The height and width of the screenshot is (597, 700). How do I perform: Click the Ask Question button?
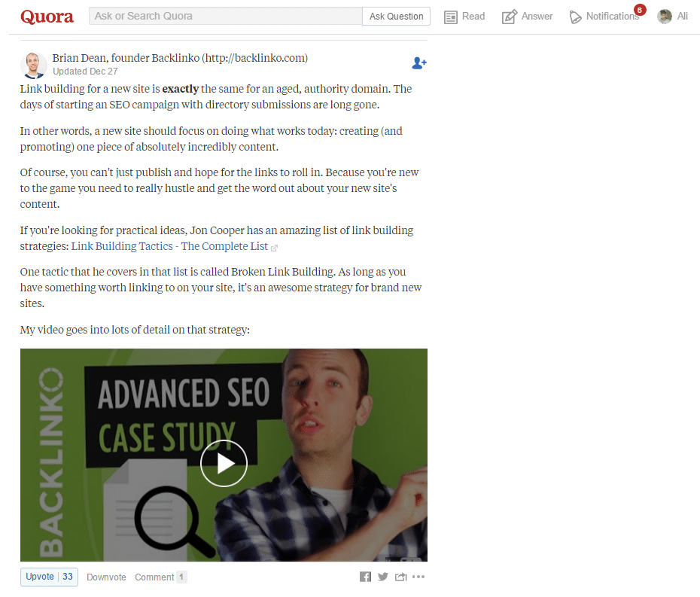coord(396,16)
